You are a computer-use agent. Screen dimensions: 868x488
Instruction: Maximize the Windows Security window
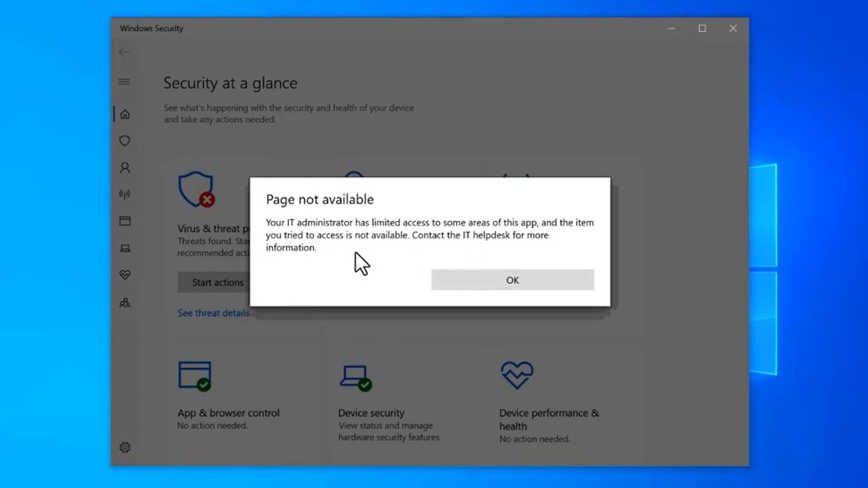703,28
